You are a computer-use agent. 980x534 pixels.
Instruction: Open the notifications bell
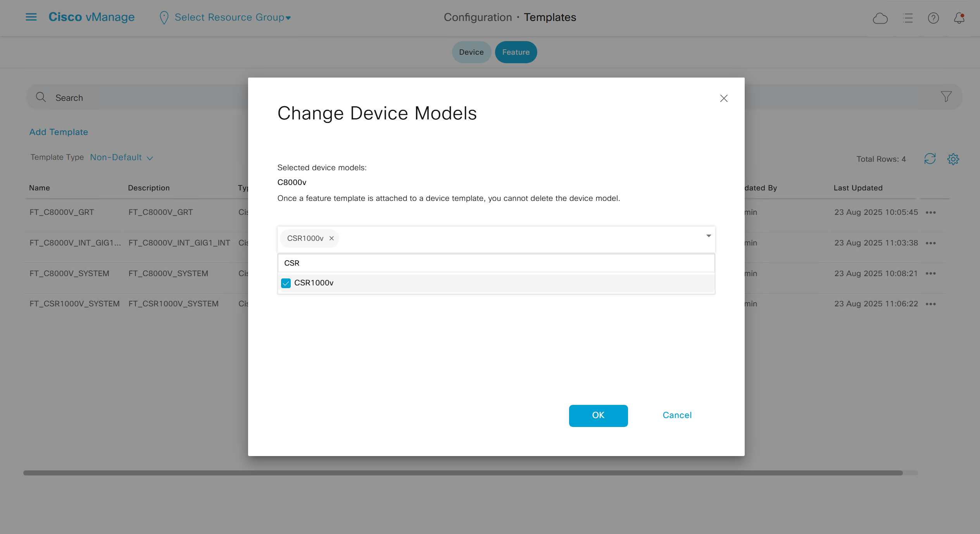pos(959,18)
